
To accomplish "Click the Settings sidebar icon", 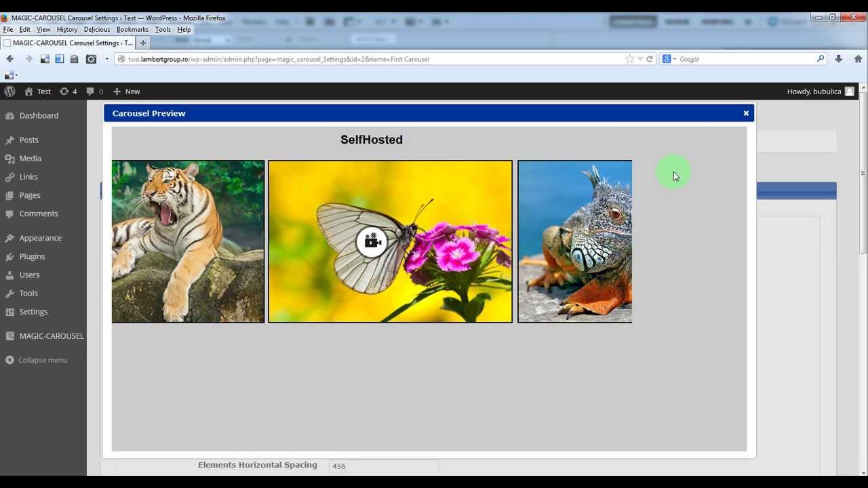I will (9, 311).
